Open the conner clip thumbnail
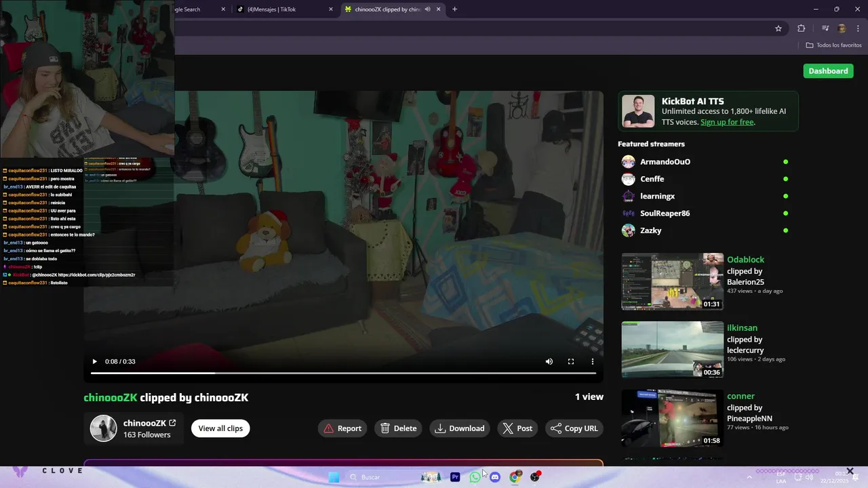Viewport: 868px width, 488px height. click(x=673, y=418)
